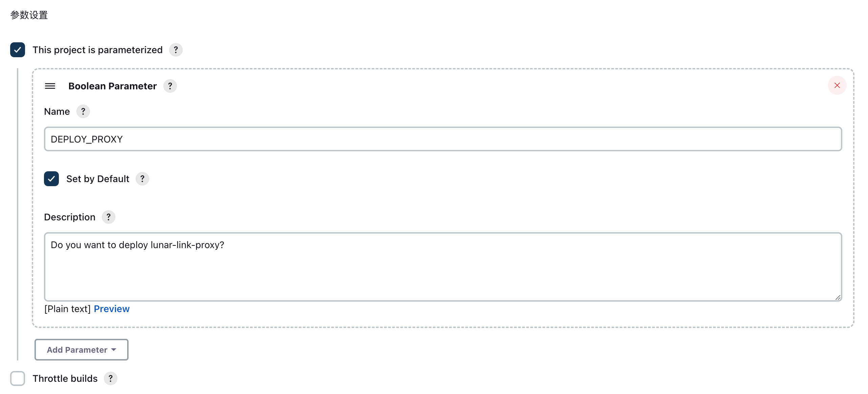868x394 pixels.
Task: Click the Preview link under Description
Action: coord(112,309)
